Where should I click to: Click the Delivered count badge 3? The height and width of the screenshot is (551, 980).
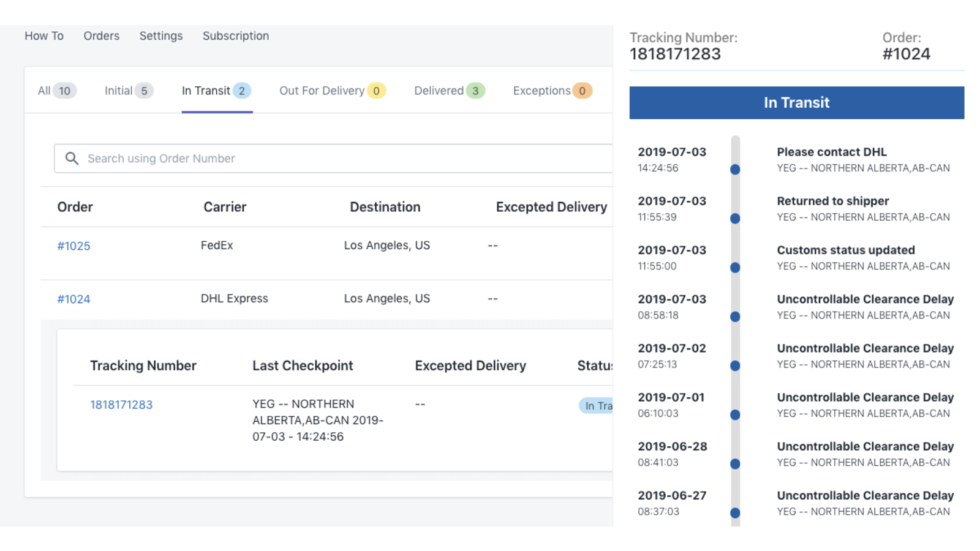point(475,91)
